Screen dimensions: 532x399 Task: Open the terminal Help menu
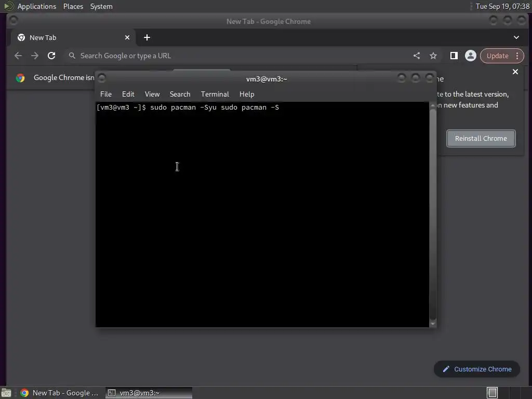[x=247, y=94]
